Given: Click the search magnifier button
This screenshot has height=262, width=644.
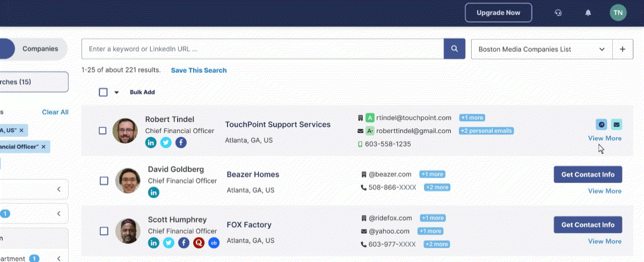Looking at the screenshot, I should click(454, 49).
